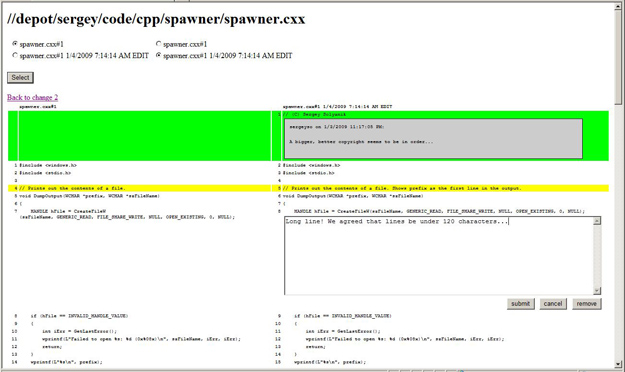This screenshot has width=625, height=372.
Task: Click the file path heading spawner.cxx
Action: [x=156, y=19]
